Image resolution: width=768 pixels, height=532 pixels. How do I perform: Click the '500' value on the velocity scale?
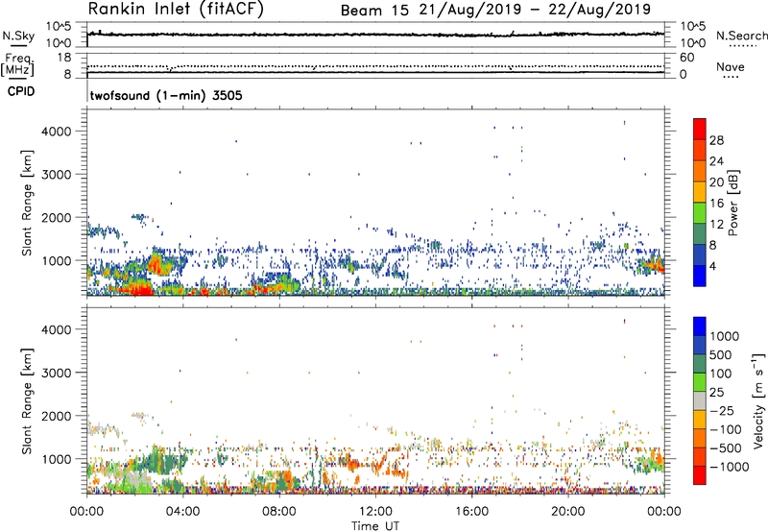tap(721, 354)
